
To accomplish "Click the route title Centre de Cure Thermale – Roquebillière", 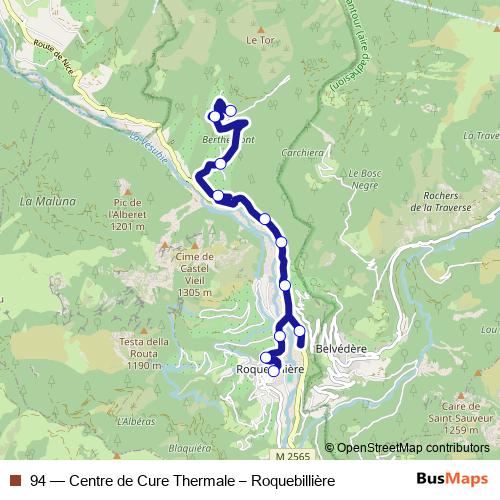I will (202, 481).
